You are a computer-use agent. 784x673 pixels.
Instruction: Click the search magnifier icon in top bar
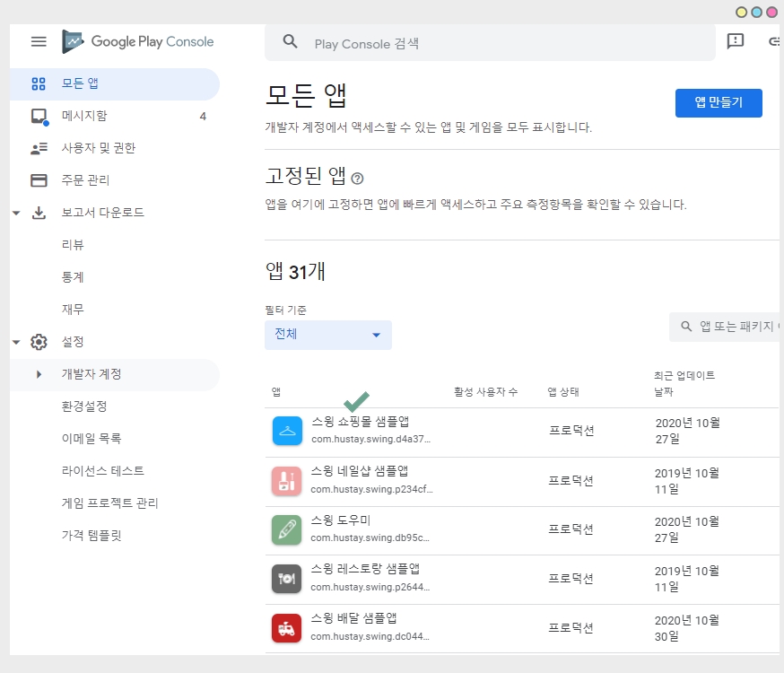pos(290,41)
